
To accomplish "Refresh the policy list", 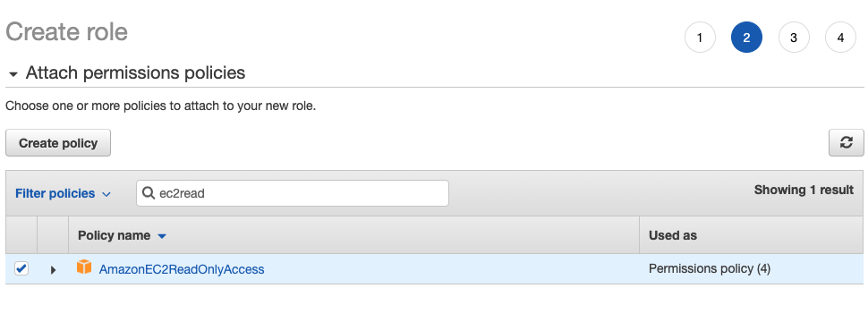I will [846, 143].
